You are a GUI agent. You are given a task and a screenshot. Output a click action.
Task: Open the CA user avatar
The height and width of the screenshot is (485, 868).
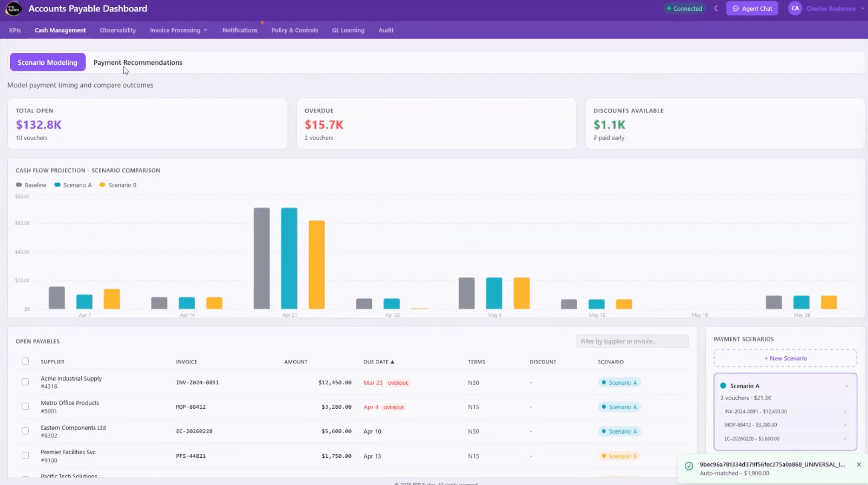pyautogui.click(x=795, y=9)
